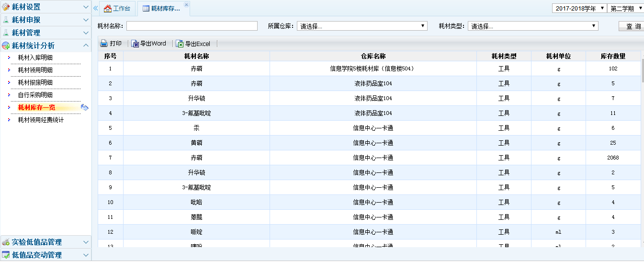This screenshot has height=262, width=644.
Task: Expand the 耗材申报 sidebar section
Action: click(x=45, y=20)
